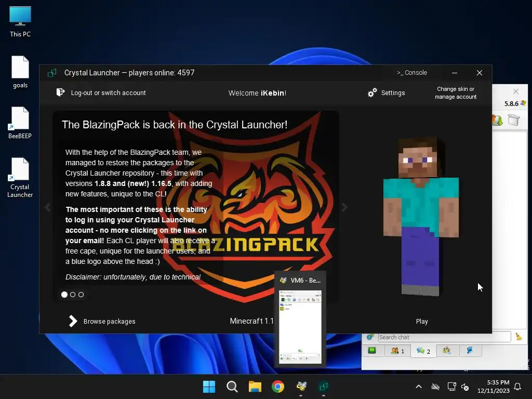Click the trash bin icon in BeeBEEP
The height and width of the screenshot is (399, 532).
pos(514,120)
